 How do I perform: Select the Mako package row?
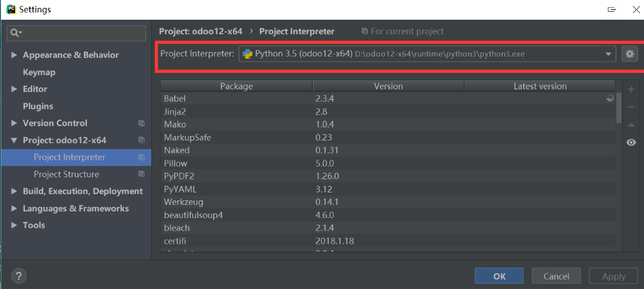tap(388, 125)
